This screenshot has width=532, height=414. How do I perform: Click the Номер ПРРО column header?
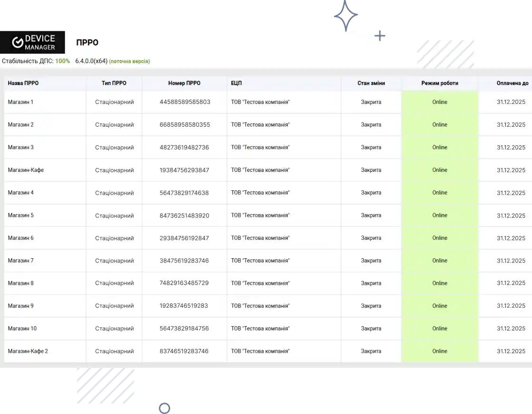184,83
